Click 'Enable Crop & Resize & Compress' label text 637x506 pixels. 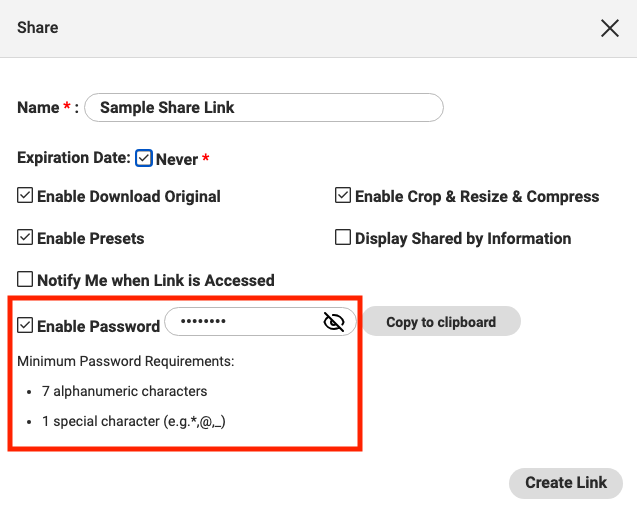477,197
